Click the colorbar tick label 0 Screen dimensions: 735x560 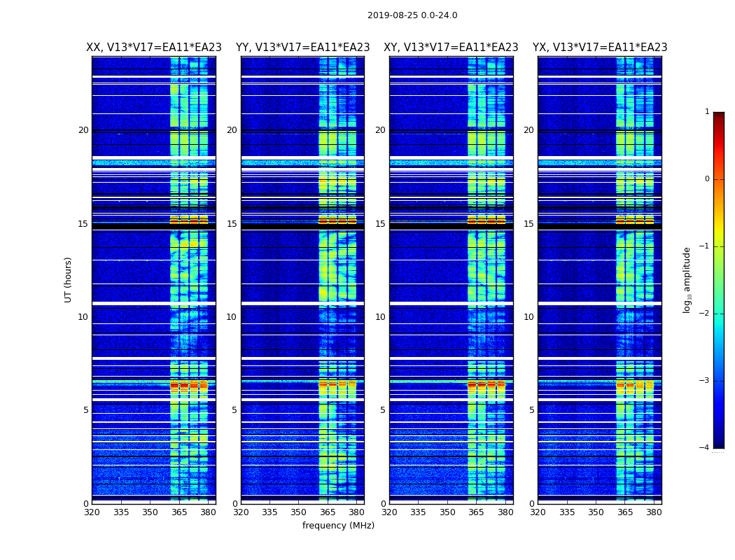[707, 179]
